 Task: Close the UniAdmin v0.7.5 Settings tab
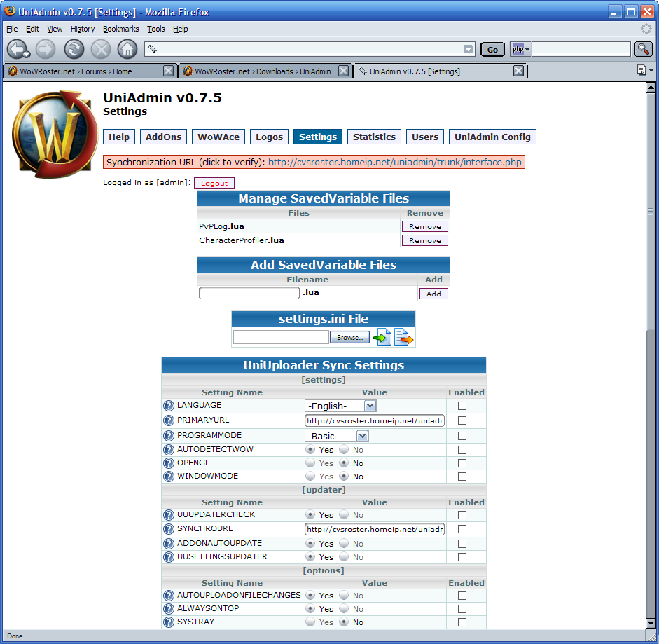[x=519, y=71]
